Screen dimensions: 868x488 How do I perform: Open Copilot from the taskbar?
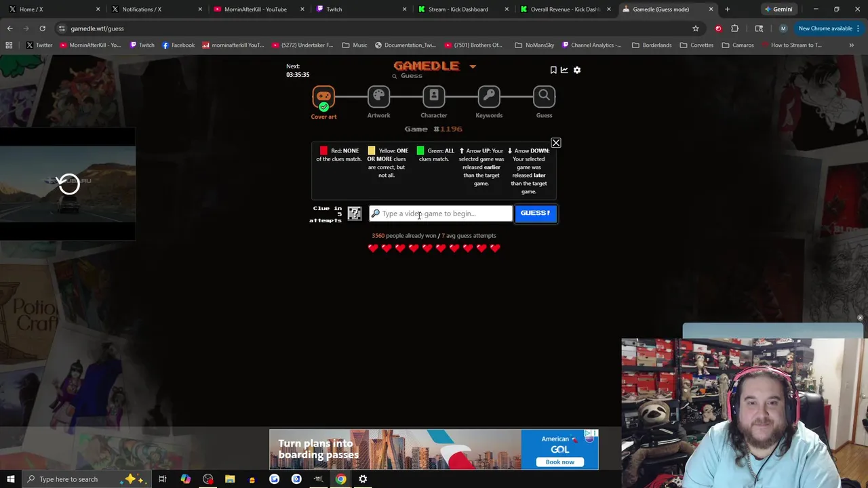click(x=185, y=479)
